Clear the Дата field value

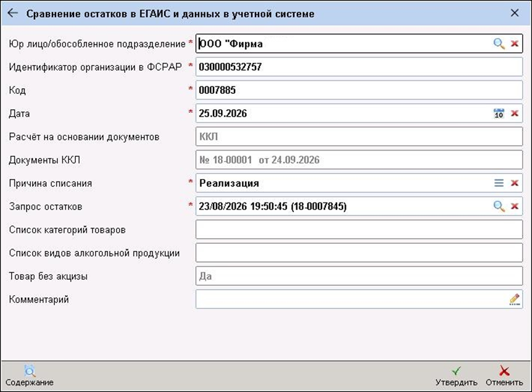coord(514,113)
